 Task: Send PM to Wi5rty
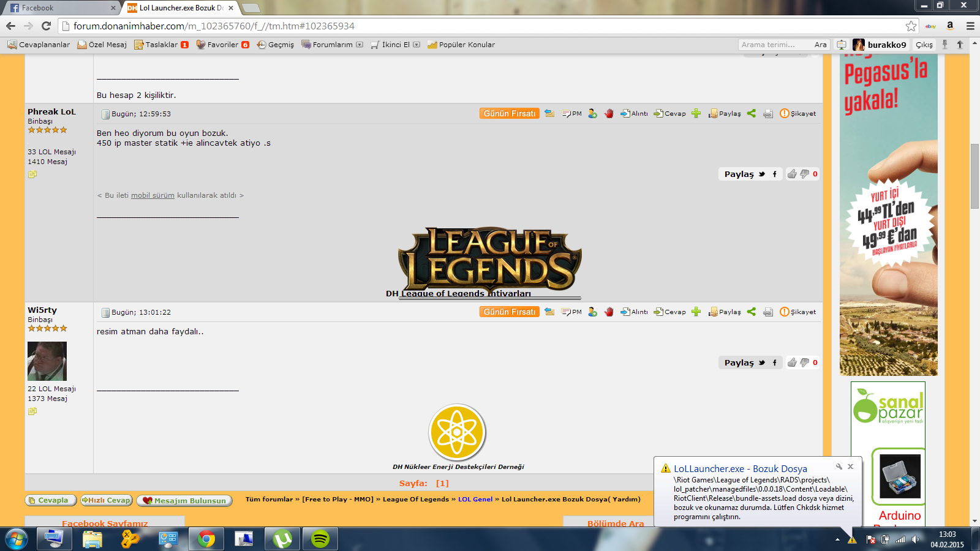tap(571, 312)
